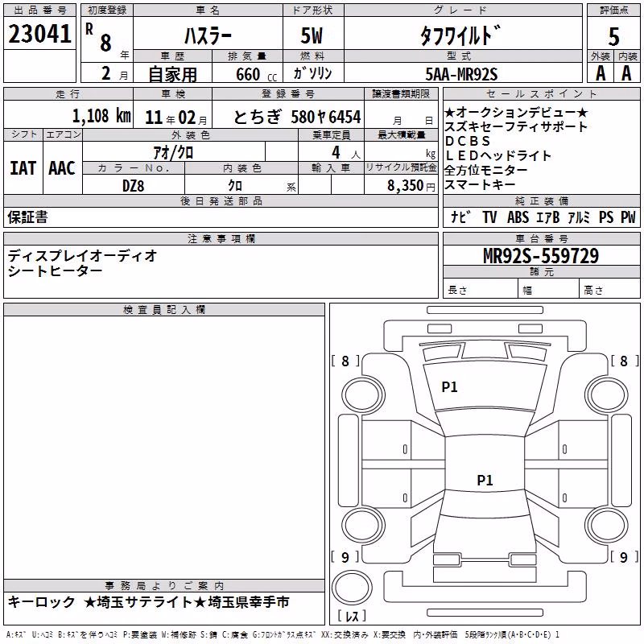Image resolution: width=644 pixels, height=644 pixels.
Task: Click シートヒーター note
Action: (x=55, y=270)
